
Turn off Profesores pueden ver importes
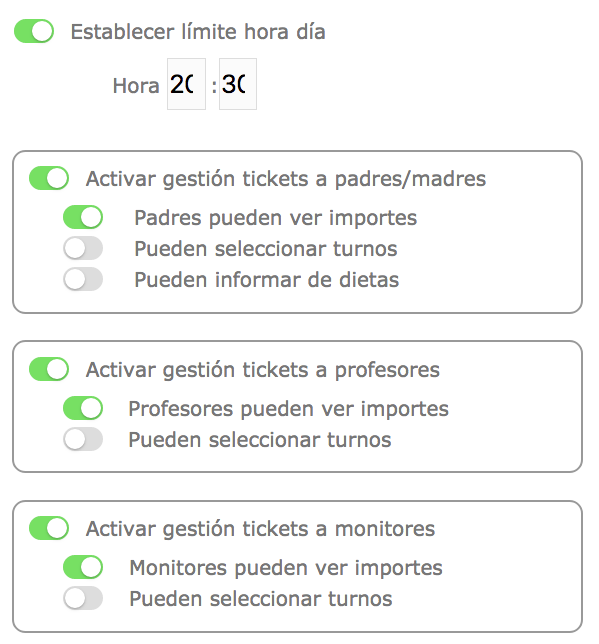tap(83, 408)
